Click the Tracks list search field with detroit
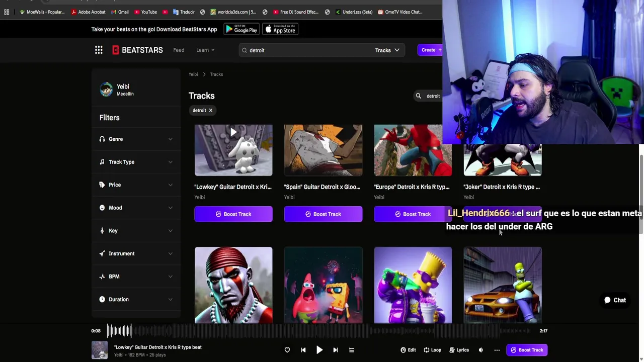Viewport: 644px width, 362px height. pos(433,96)
